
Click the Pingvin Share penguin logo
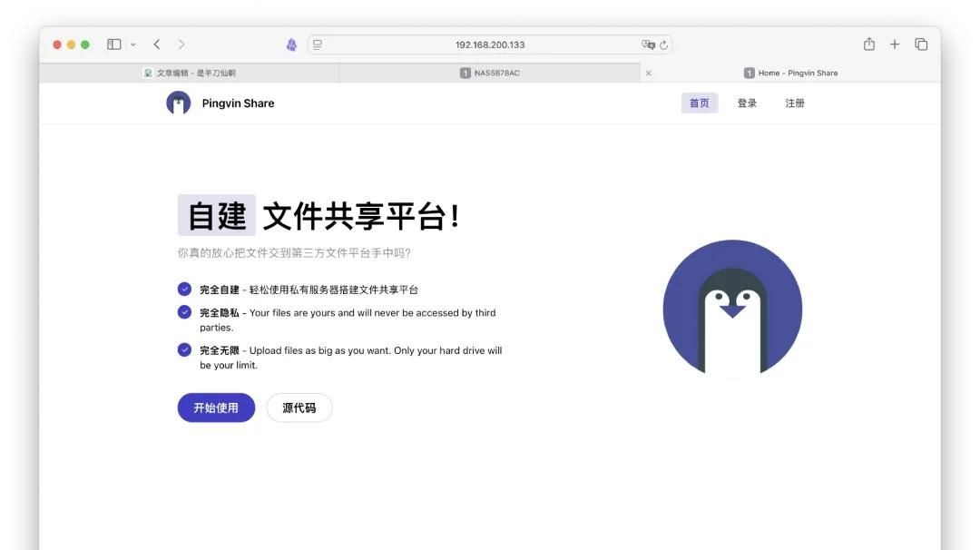pos(178,103)
